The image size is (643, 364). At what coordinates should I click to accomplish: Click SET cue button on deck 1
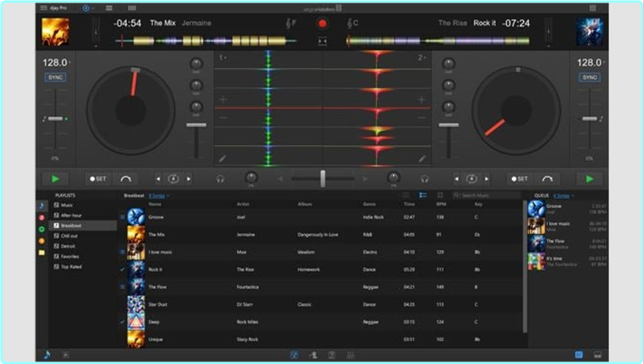click(98, 179)
